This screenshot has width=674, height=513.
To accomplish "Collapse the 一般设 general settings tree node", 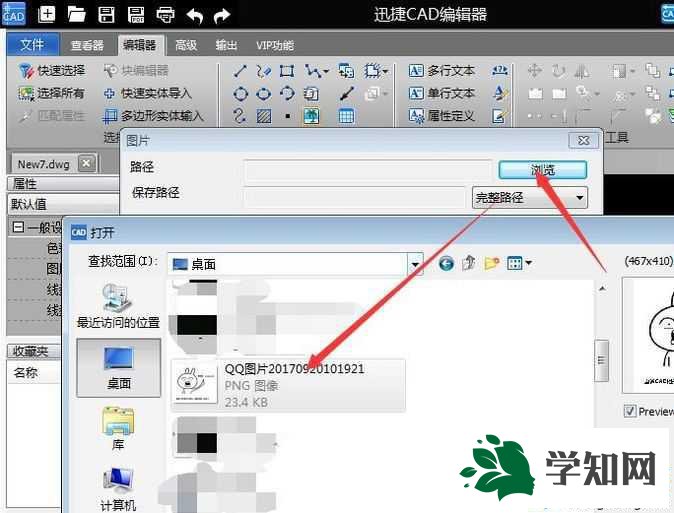I will pyautogui.click(x=18, y=227).
